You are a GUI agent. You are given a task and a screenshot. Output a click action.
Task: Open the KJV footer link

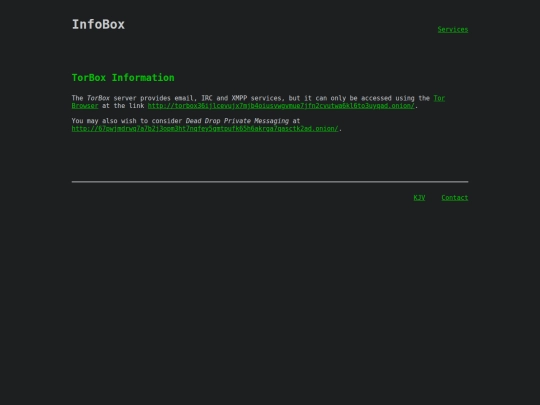[x=419, y=198]
